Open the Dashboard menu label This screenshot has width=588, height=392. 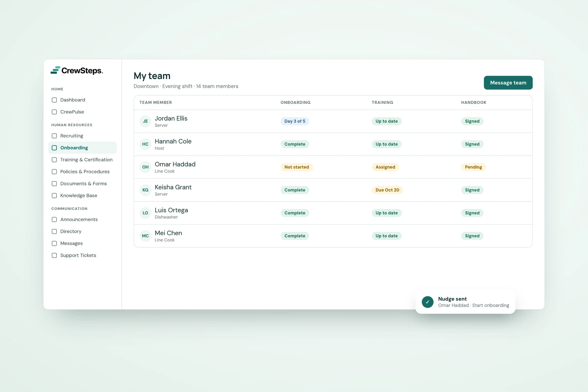[x=73, y=100]
